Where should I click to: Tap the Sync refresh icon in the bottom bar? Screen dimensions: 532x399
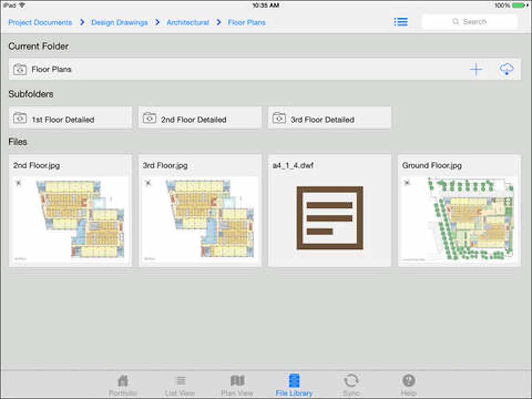pos(351,380)
